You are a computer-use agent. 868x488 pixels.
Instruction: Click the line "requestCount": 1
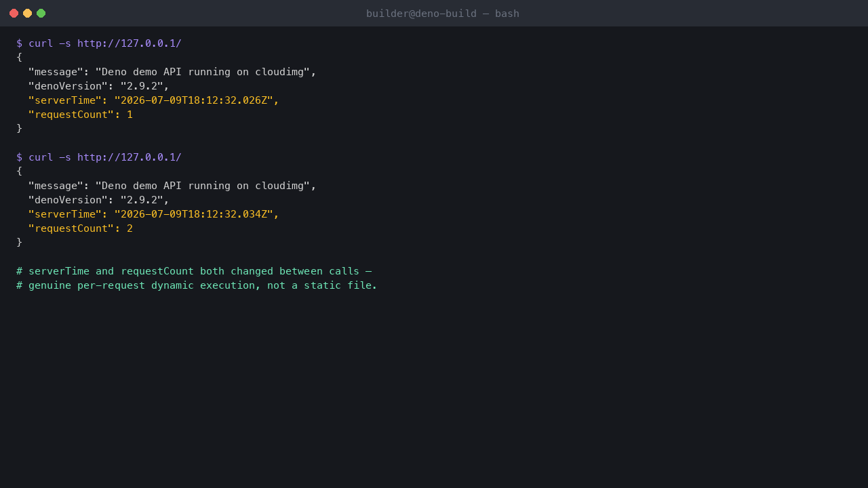[80, 115]
